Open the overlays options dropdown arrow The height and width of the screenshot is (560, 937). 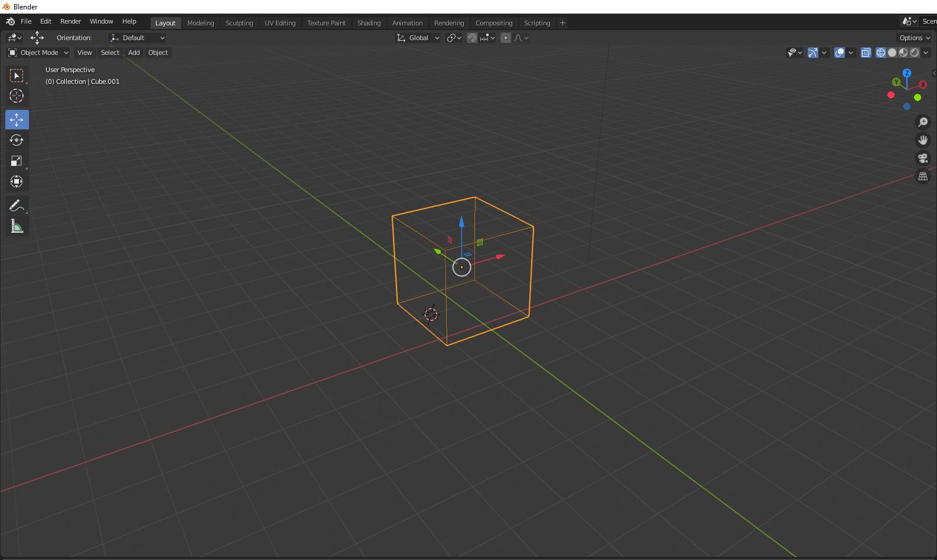[x=851, y=53]
